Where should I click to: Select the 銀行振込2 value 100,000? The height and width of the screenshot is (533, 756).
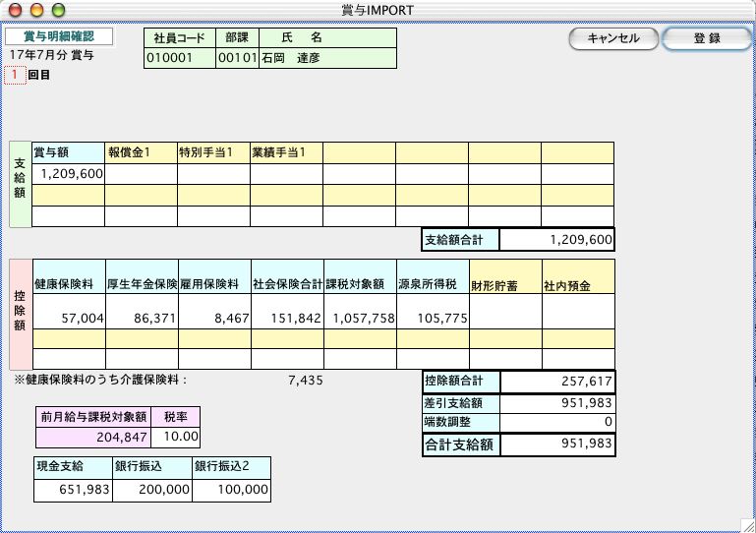[x=231, y=489]
